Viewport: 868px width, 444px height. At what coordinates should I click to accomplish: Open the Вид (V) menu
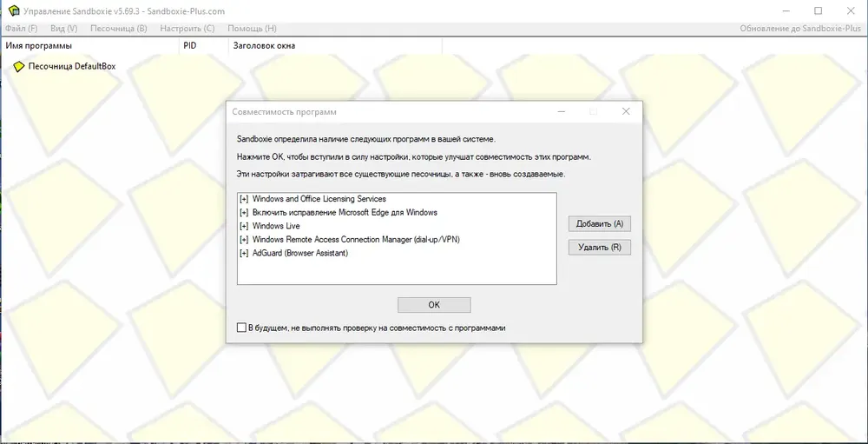63,29
